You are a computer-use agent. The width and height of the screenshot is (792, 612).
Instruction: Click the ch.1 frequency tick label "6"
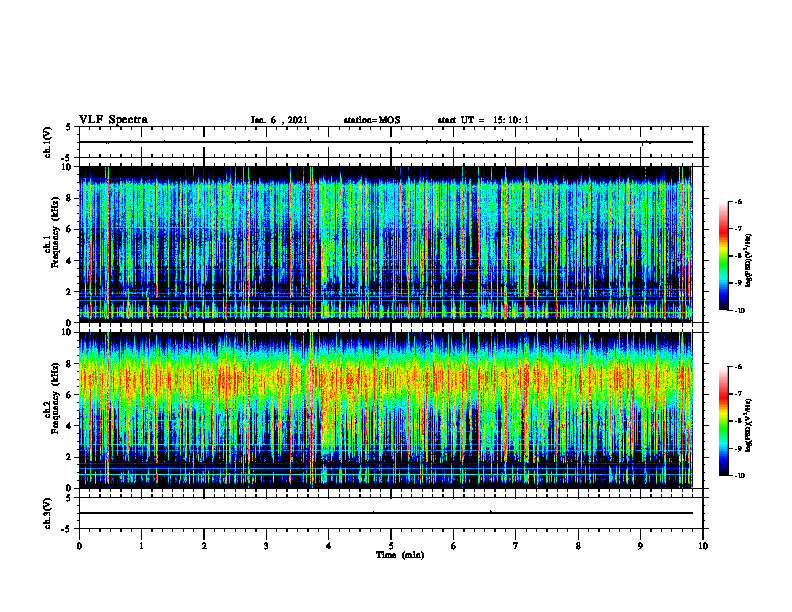70,230
